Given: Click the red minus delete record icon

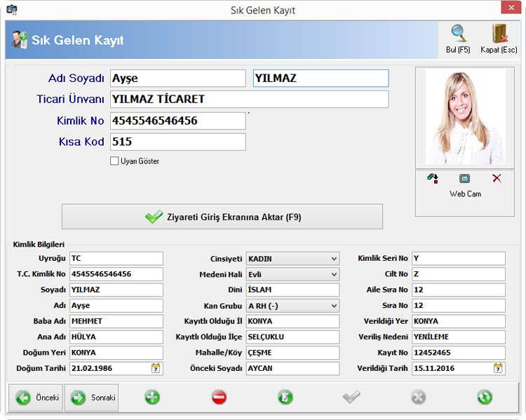Looking at the screenshot, I should pos(219,398).
